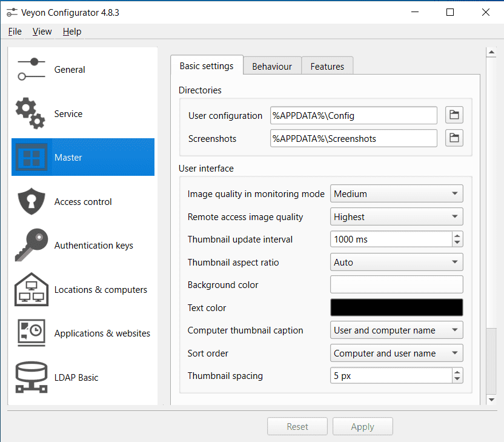Open the Computer thumbnail caption dropdown

pos(396,330)
